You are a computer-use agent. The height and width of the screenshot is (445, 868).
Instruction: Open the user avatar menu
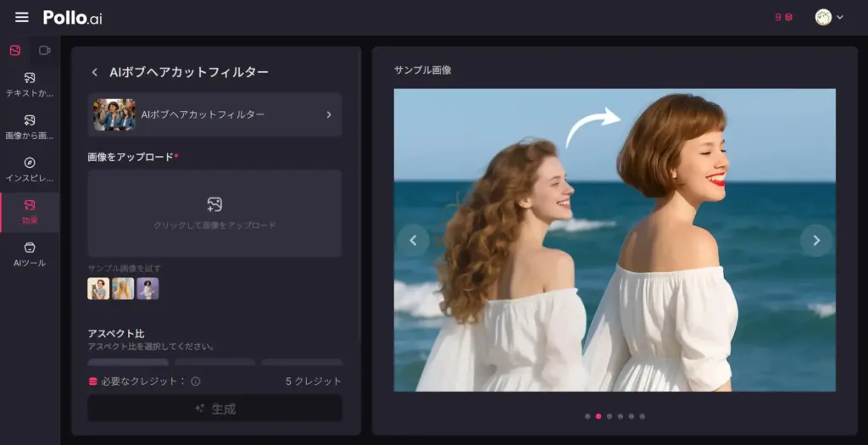(829, 17)
